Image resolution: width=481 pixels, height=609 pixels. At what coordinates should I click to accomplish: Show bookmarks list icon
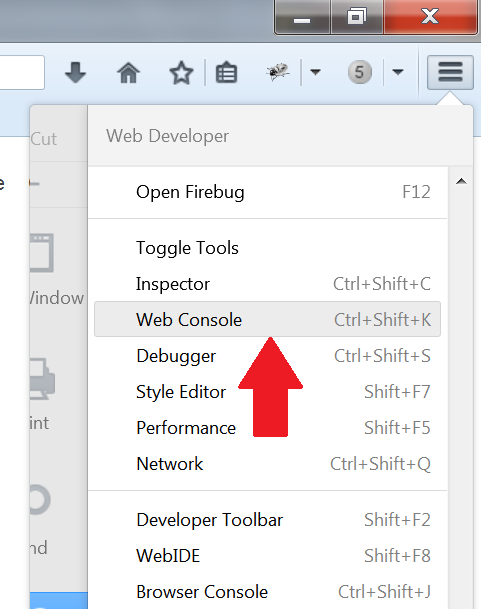click(x=226, y=72)
